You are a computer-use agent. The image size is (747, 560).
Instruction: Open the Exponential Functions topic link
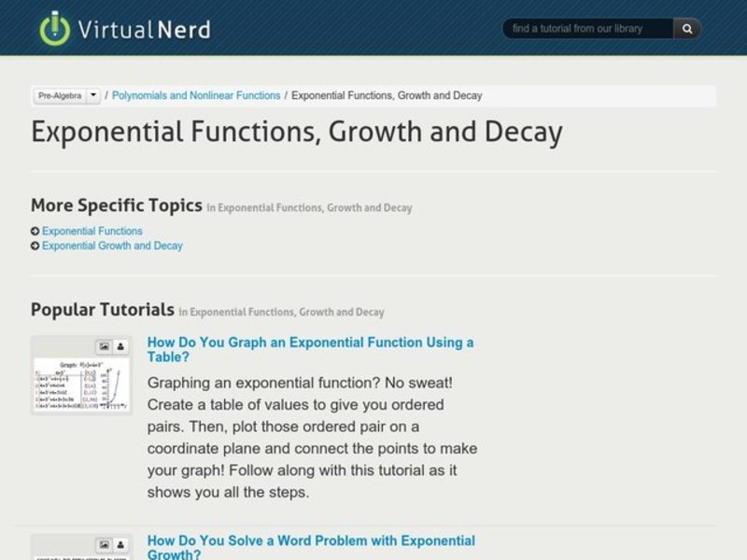tap(92, 231)
